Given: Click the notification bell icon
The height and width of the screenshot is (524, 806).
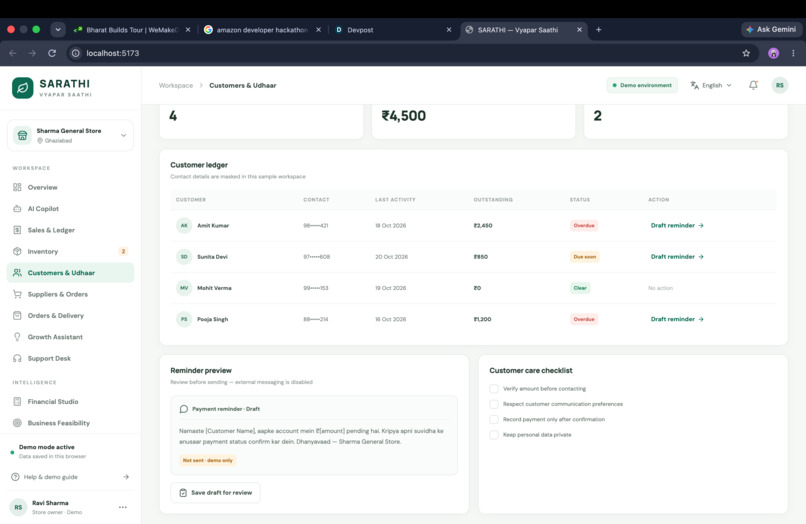Looking at the screenshot, I should pos(753,85).
